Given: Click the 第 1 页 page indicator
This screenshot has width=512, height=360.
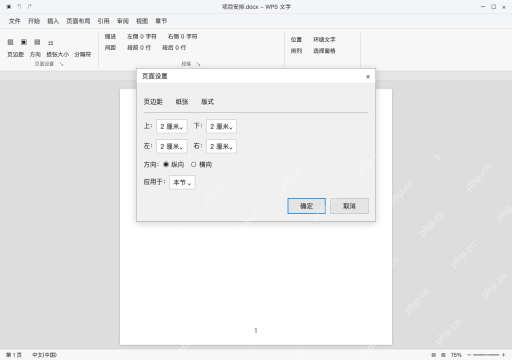Looking at the screenshot, I should tap(14, 355).
